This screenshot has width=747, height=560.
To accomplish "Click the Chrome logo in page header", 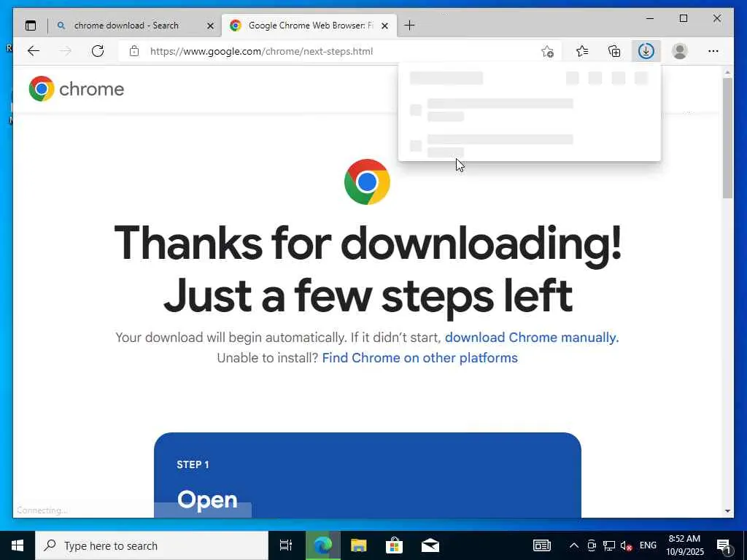I will [x=76, y=88].
